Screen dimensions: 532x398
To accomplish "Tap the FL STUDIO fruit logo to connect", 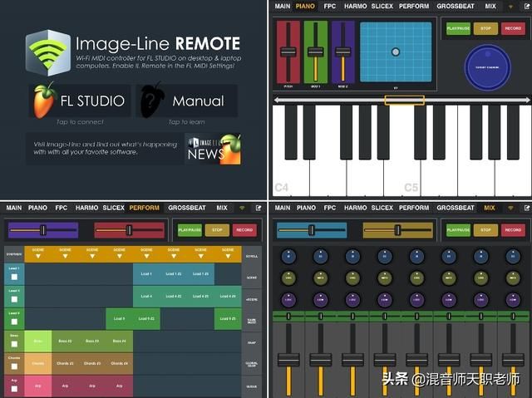I will point(44,101).
